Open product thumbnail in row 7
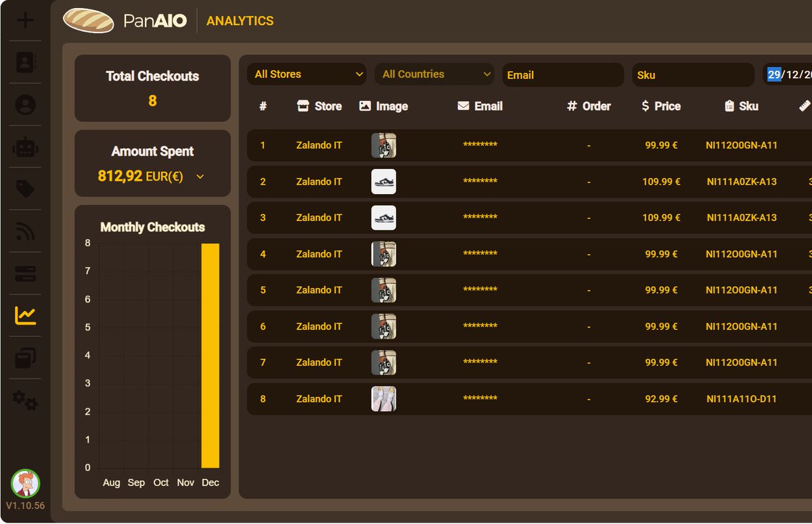 pos(384,362)
